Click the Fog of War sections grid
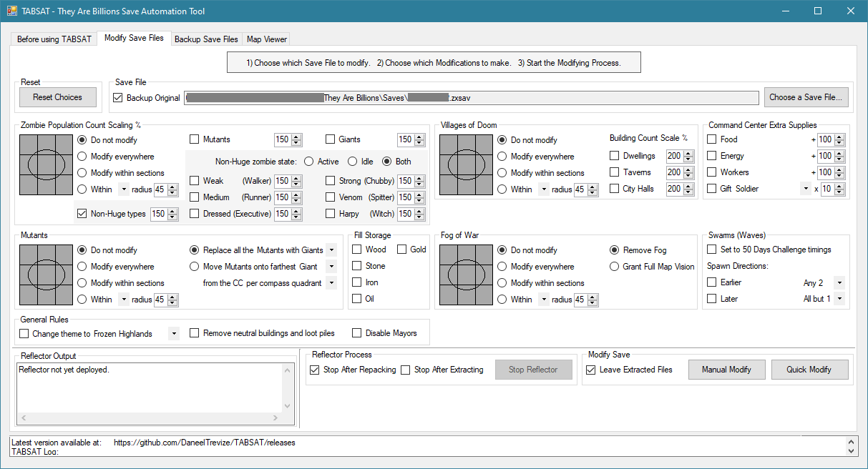Image resolution: width=868 pixels, height=469 pixels. click(466, 275)
